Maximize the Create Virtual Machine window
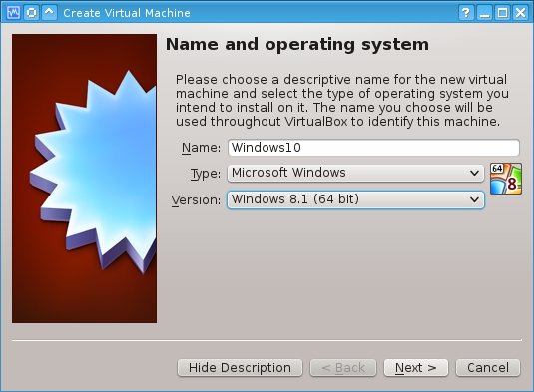 (503, 13)
